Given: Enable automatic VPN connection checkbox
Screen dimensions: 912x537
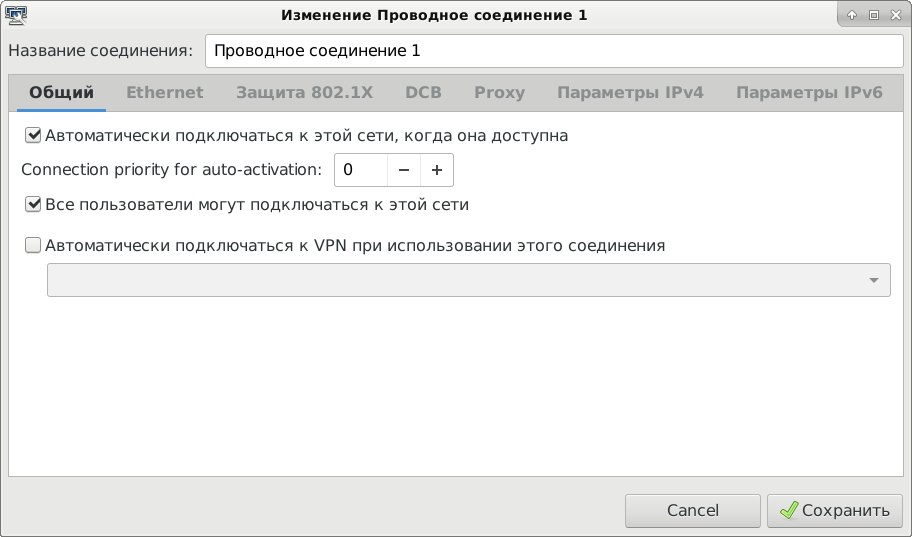Looking at the screenshot, I should click(x=33, y=245).
